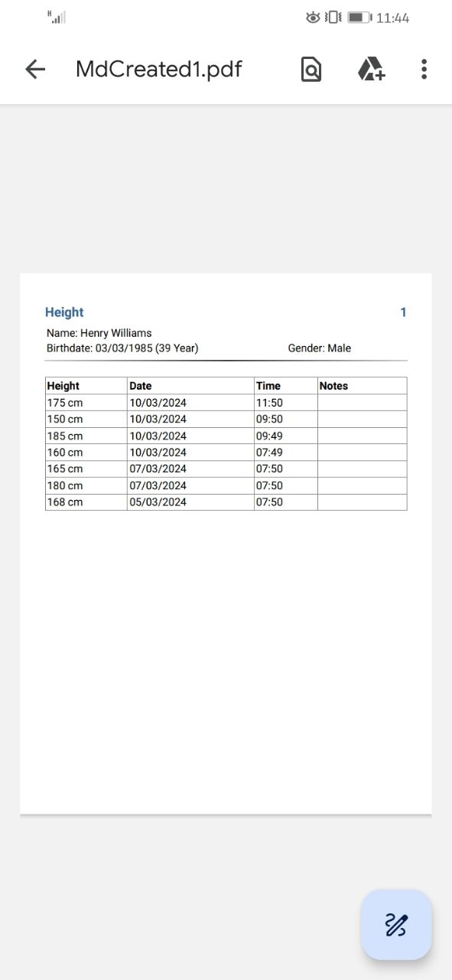The width and height of the screenshot is (452, 980).
Task: Tap the 11:44 clock in status bar
Action: pos(393,18)
